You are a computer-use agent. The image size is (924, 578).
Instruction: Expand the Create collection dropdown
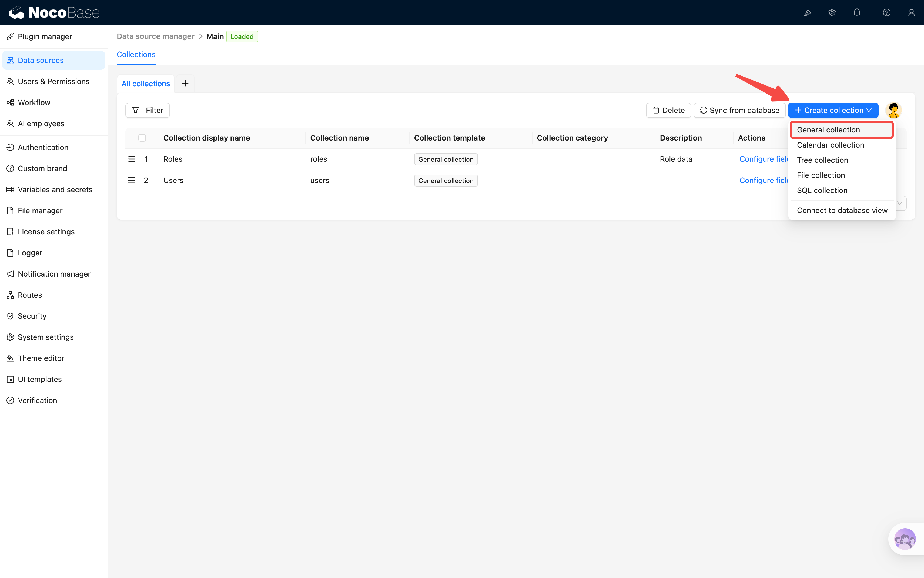(833, 111)
